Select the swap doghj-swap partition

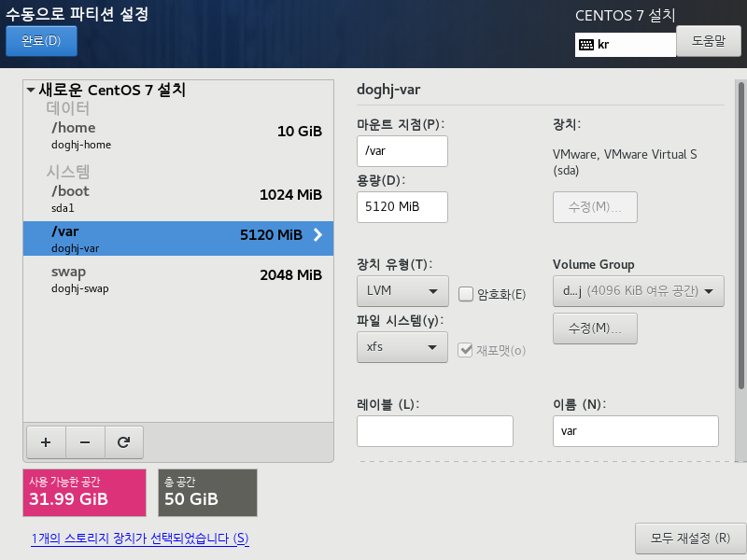(x=178, y=279)
